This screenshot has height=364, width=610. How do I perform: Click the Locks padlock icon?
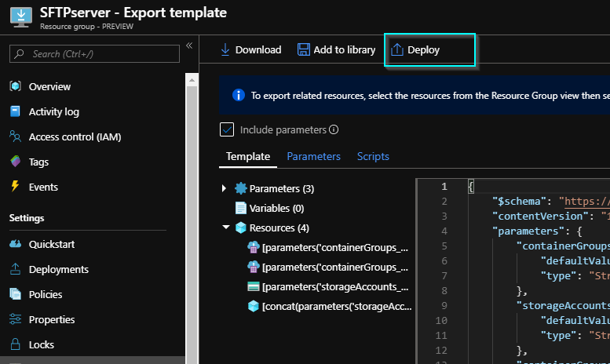(15, 344)
